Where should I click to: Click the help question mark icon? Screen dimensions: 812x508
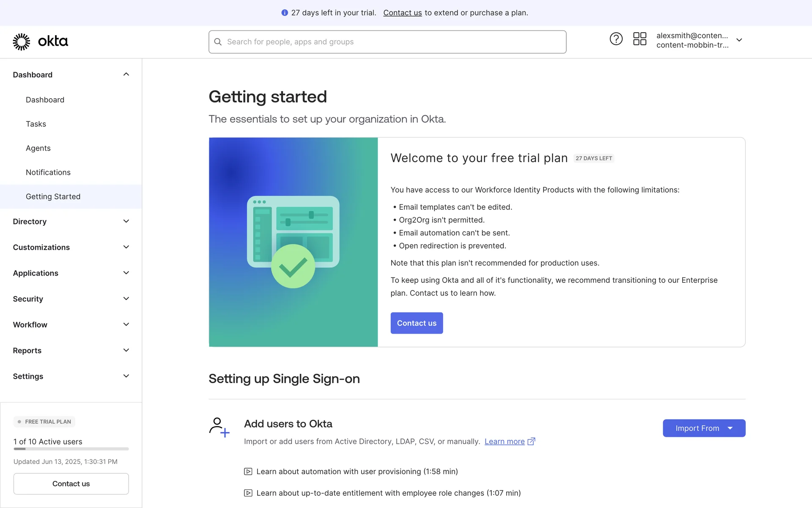(x=616, y=39)
